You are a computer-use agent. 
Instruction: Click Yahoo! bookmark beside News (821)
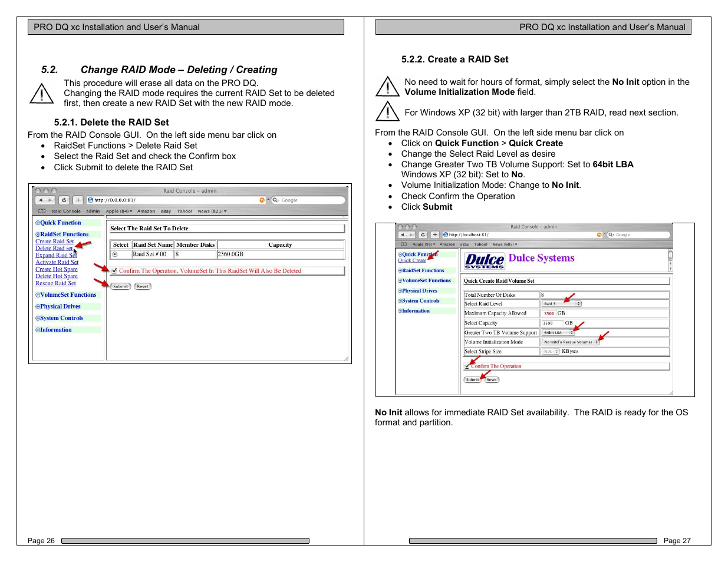pyautogui.click(x=185, y=211)
